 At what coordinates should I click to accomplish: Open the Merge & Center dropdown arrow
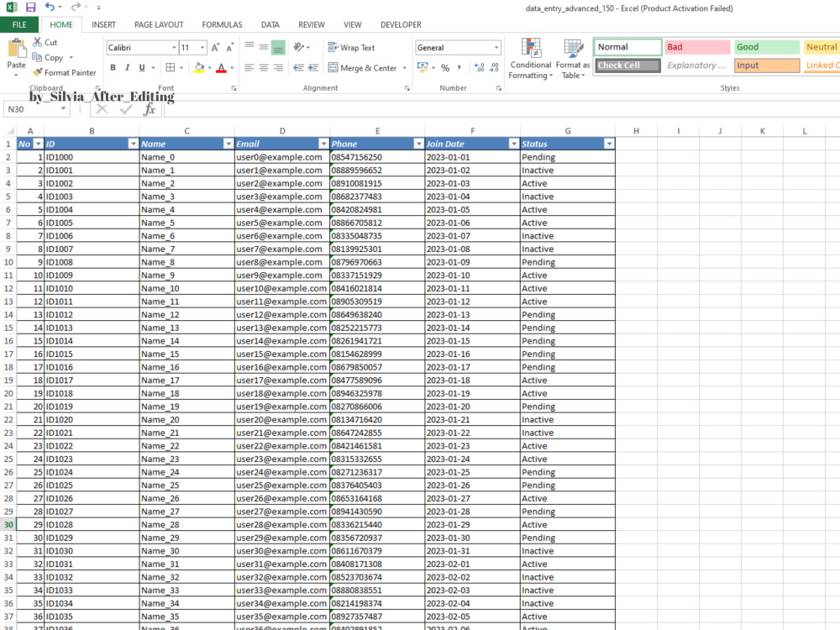tap(405, 67)
